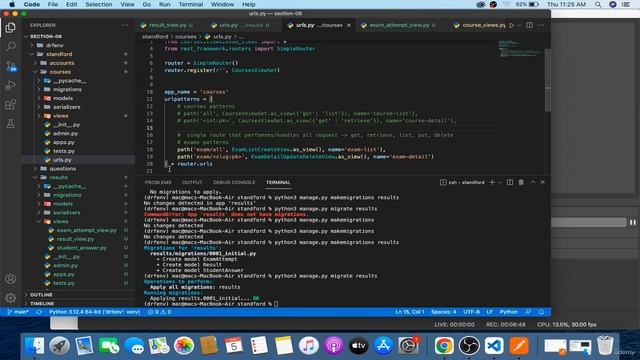The width and height of the screenshot is (640, 360).
Task: Open the Explorer view in activity bar
Action: tap(11, 27)
